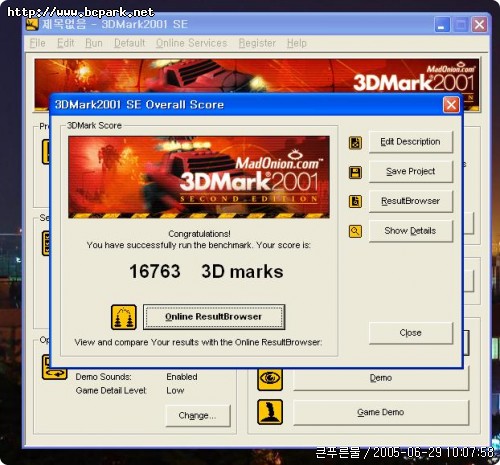Click the Demo Sounds Enabled value
This screenshot has height=465, width=500.
point(182,377)
